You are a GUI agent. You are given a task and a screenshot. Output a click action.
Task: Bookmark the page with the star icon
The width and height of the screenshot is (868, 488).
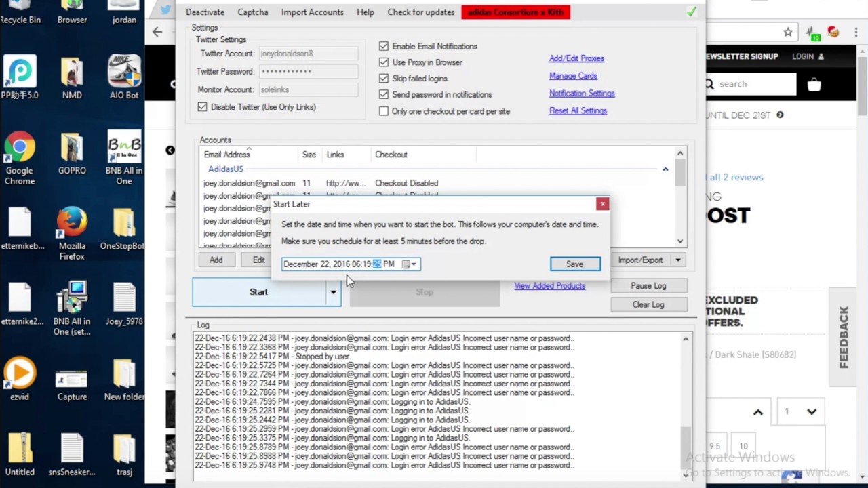coord(788,32)
